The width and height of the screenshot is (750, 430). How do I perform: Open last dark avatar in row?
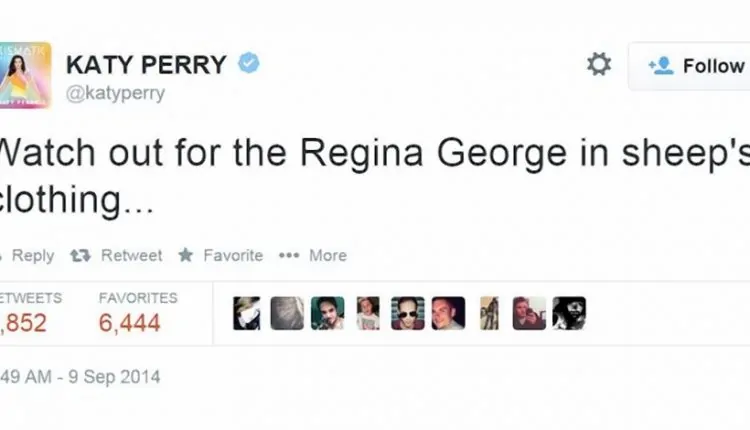click(569, 313)
